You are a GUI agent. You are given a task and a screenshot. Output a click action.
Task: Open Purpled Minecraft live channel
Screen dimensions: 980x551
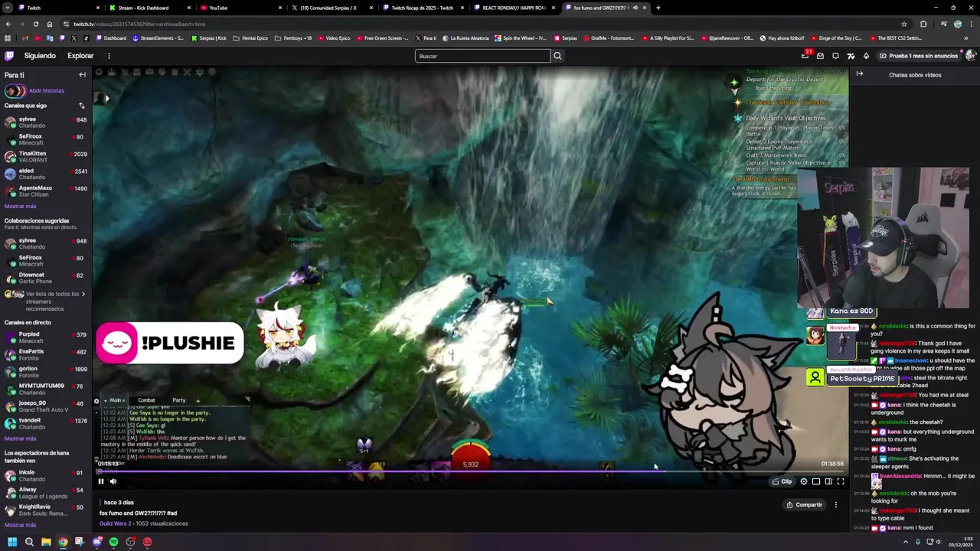(46, 337)
